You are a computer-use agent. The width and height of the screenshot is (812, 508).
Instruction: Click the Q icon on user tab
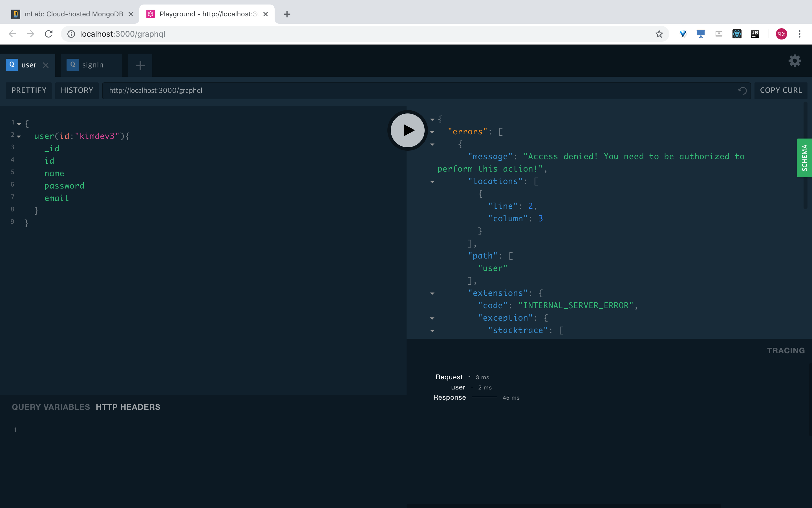12,65
